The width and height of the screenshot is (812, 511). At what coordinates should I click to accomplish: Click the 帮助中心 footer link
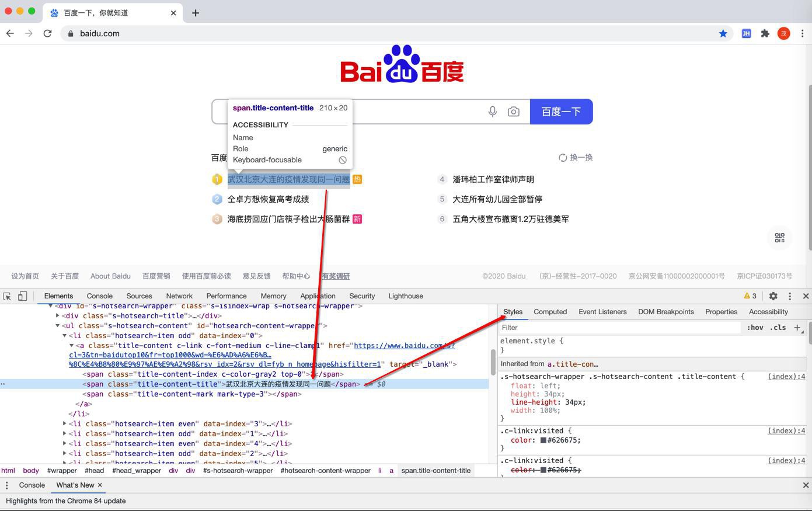(296, 276)
